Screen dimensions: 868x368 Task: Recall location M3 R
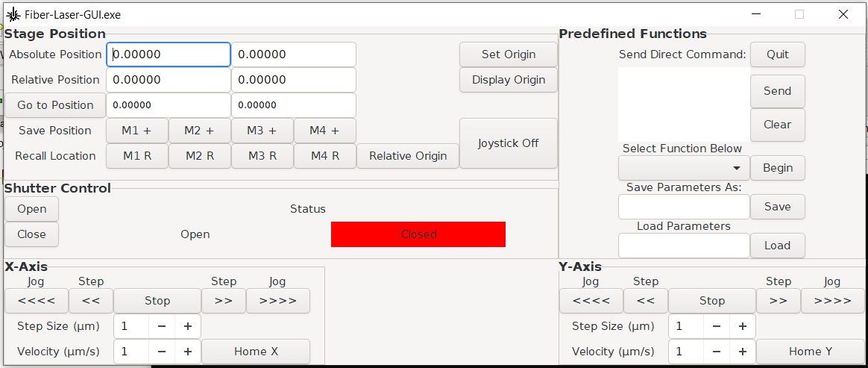[x=262, y=156]
